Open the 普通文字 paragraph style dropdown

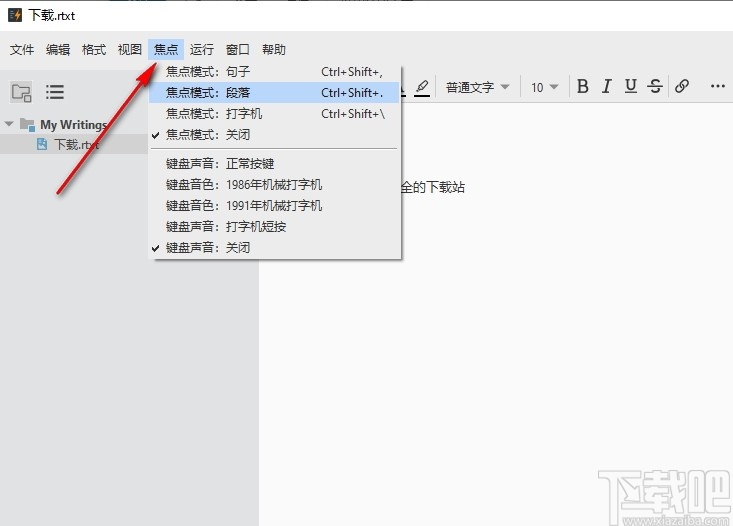pos(477,87)
